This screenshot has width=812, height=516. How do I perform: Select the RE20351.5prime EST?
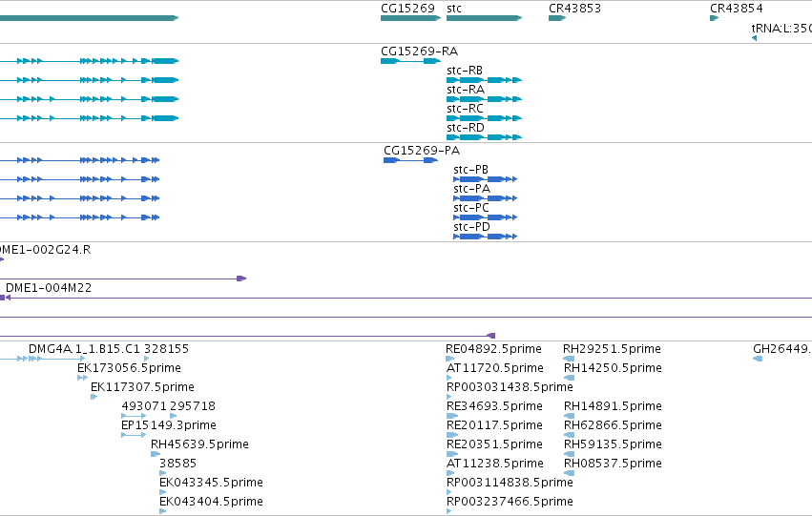click(452, 454)
